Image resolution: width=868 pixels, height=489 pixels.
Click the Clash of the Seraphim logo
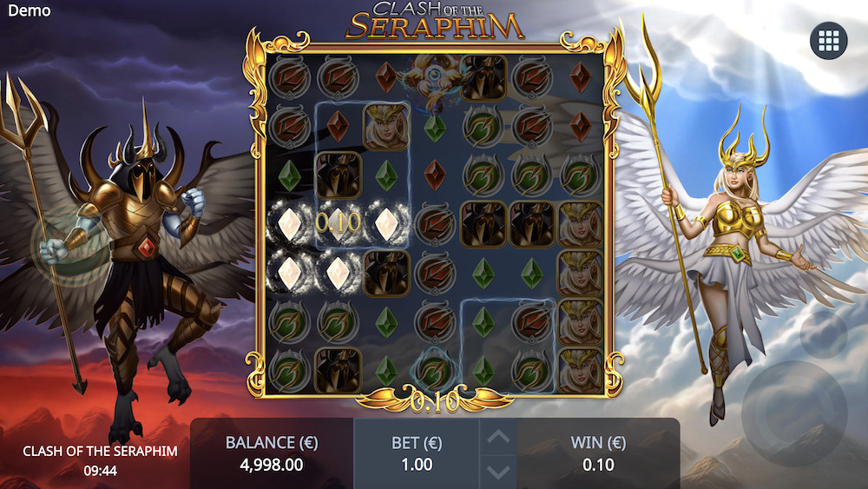[435, 21]
